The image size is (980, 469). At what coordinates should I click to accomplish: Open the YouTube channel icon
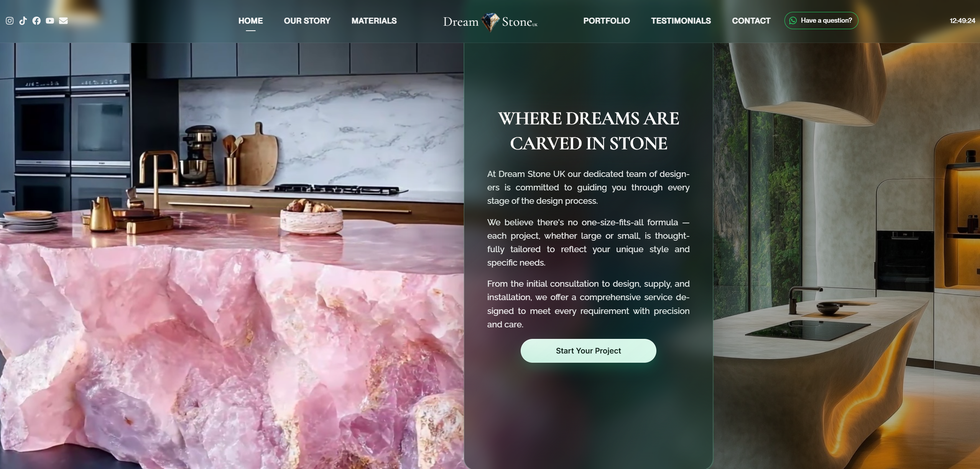click(50, 21)
